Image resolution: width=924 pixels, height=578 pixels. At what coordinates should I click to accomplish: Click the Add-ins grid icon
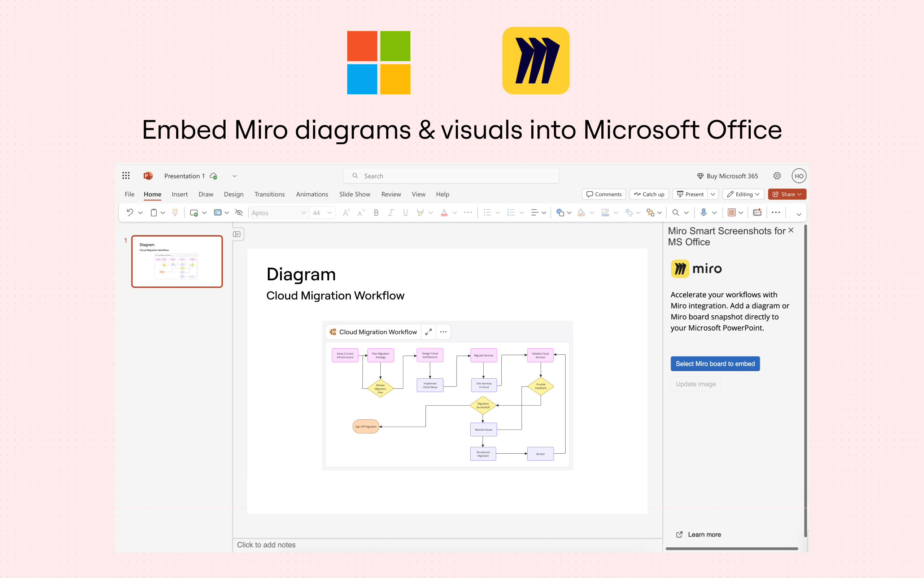[x=732, y=212]
